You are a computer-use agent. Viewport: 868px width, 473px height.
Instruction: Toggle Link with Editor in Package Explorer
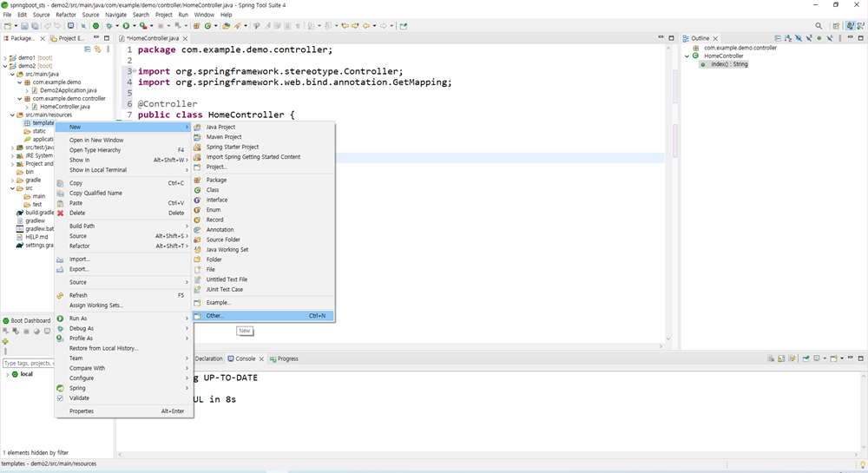pyautogui.click(x=97, y=49)
